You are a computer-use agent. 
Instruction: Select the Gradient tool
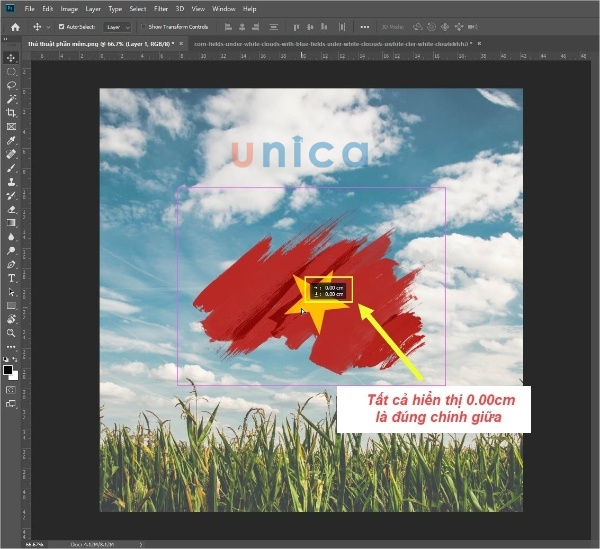coord(11,223)
